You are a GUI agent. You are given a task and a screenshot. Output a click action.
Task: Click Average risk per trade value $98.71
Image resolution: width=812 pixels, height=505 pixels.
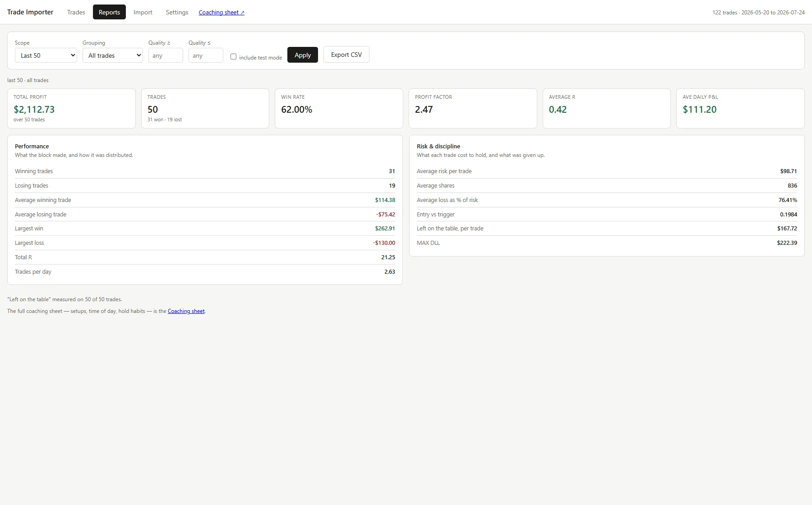click(x=789, y=171)
